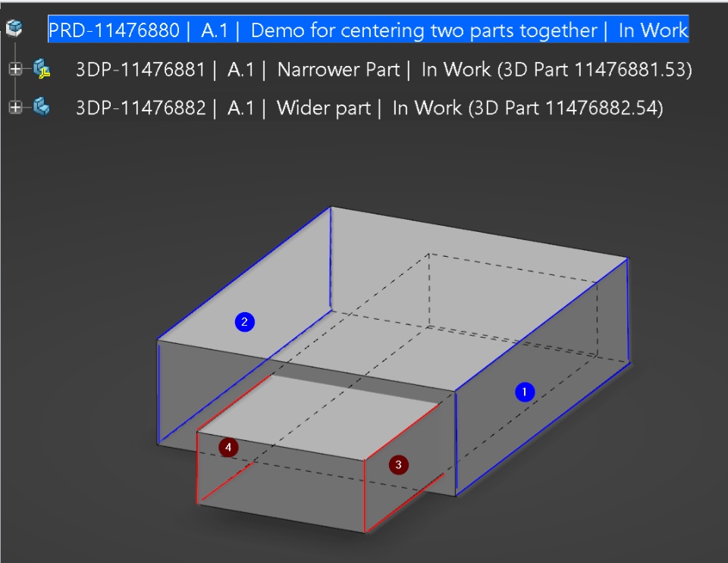Click the Narrower Part 3D part icon
The width and height of the screenshot is (728, 563).
click(x=41, y=69)
